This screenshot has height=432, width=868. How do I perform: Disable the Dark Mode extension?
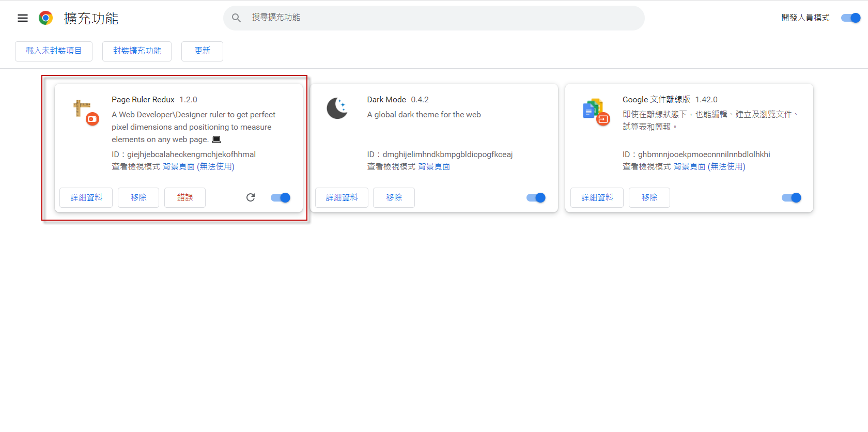pos(536,197)
